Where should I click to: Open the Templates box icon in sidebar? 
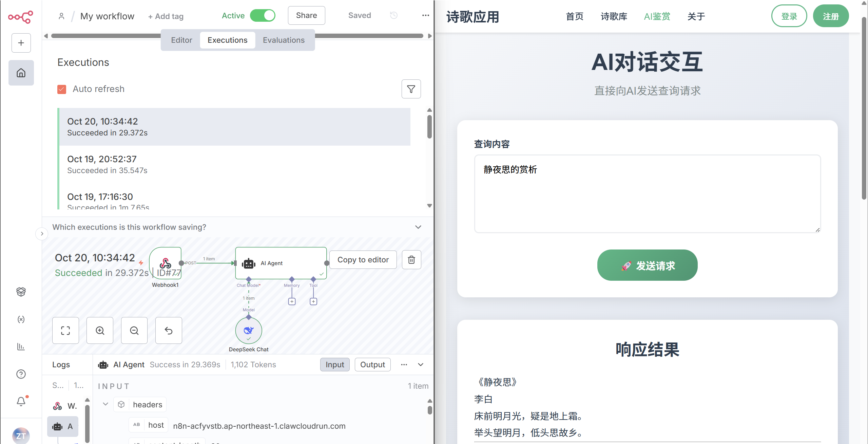click(x=21, y=292)
